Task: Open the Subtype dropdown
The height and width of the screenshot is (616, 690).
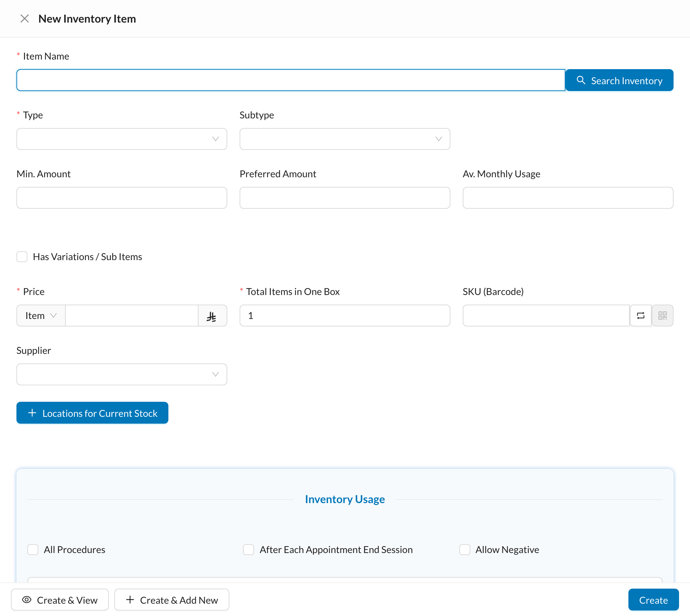Action: 345,139
